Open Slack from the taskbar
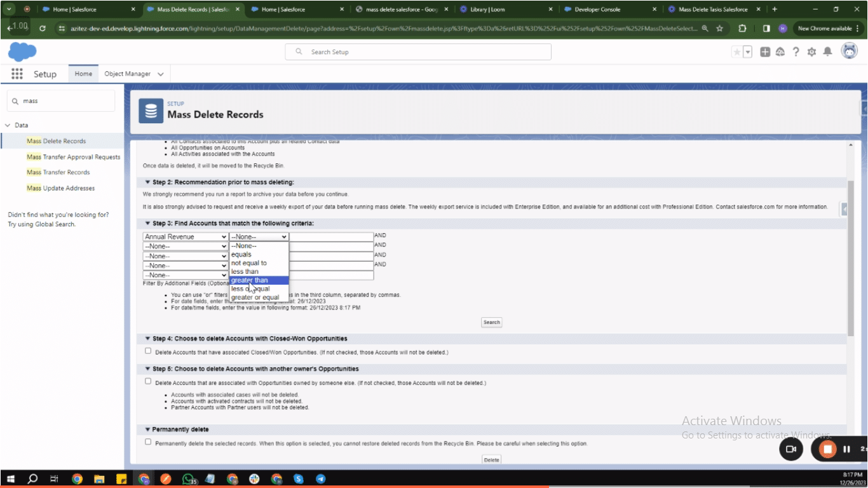Image resolution: width=868 pixels, height=488 pixels. click(254, 479)
